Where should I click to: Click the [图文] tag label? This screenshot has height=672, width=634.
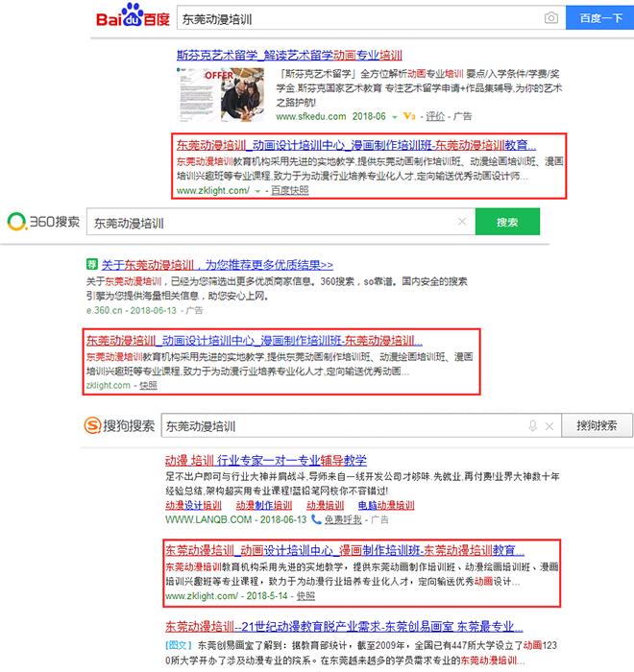pos(178,646)
